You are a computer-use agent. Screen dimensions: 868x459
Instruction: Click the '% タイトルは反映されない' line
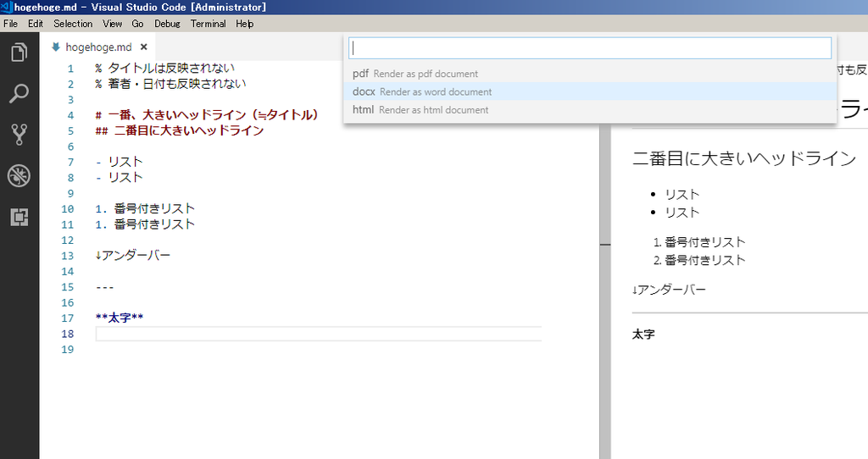coord(165,68)
